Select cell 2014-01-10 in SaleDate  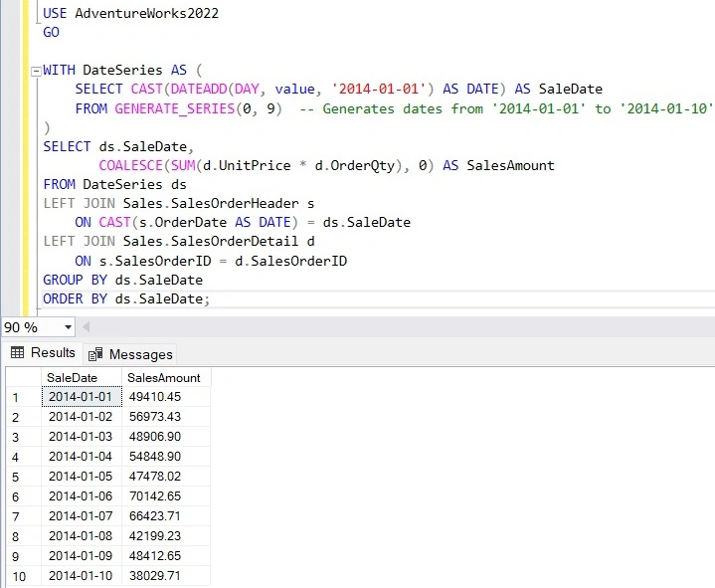tap(82, 576)
